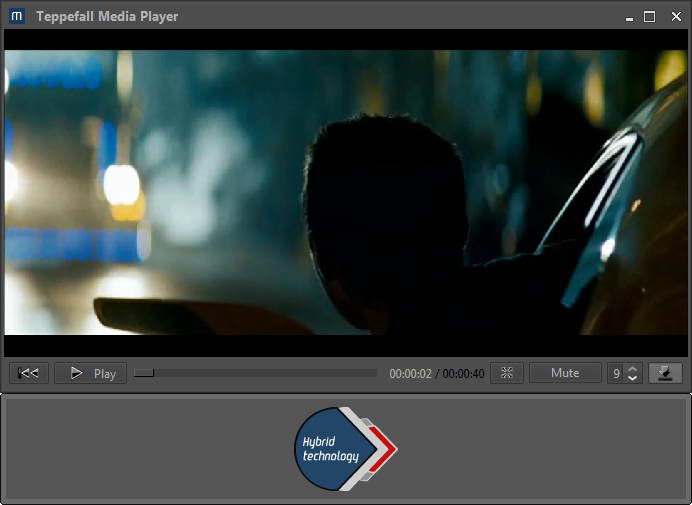This screenshot has height=505, width=692.
Task: Click the rewind to start button
Action: tap(29, 373)
